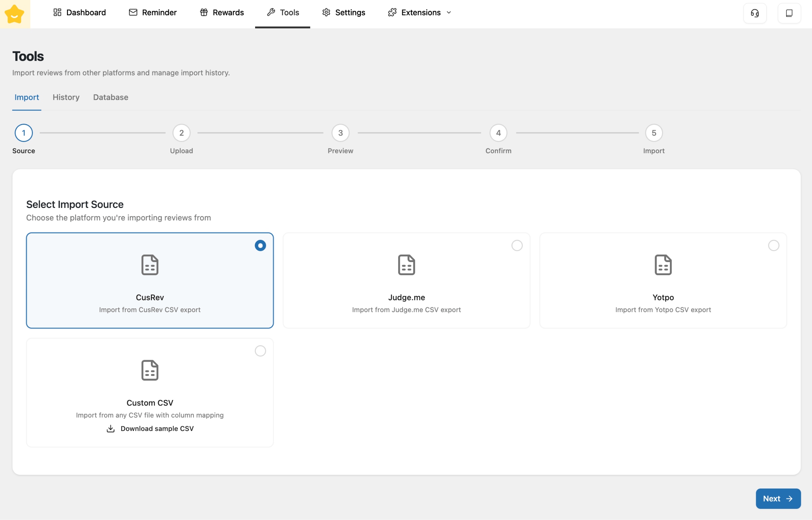Click the download icon beside sample CSV
This screenshot has height=520, width=812.
click(x=111, y=429)
